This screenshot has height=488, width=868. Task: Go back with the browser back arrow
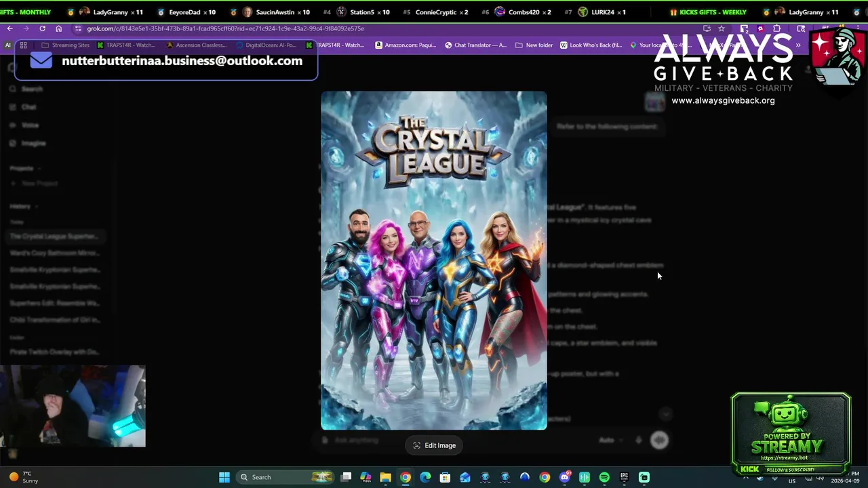pos(9,28)
